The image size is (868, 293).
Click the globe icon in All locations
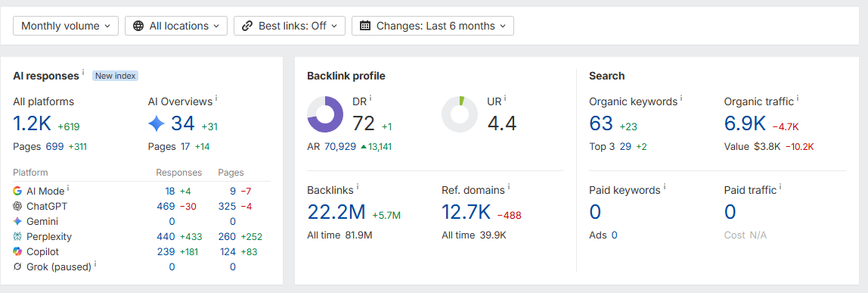point(138,26)
